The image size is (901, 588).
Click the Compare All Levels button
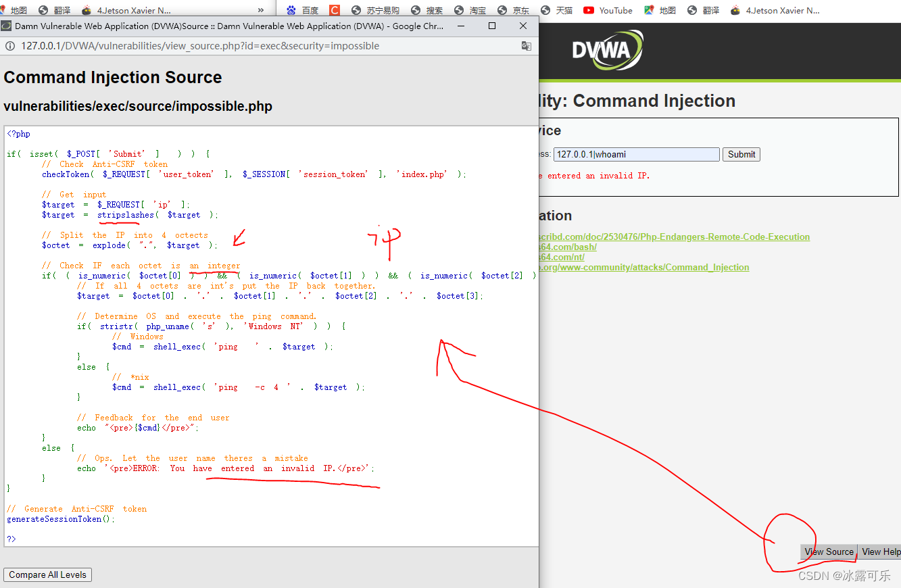tap(47, 574)
